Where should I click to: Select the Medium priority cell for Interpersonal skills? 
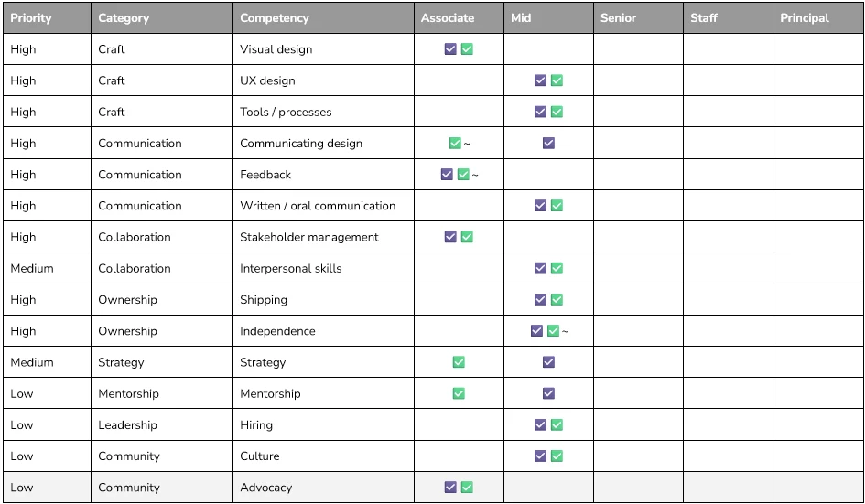[x=32, y=268]
